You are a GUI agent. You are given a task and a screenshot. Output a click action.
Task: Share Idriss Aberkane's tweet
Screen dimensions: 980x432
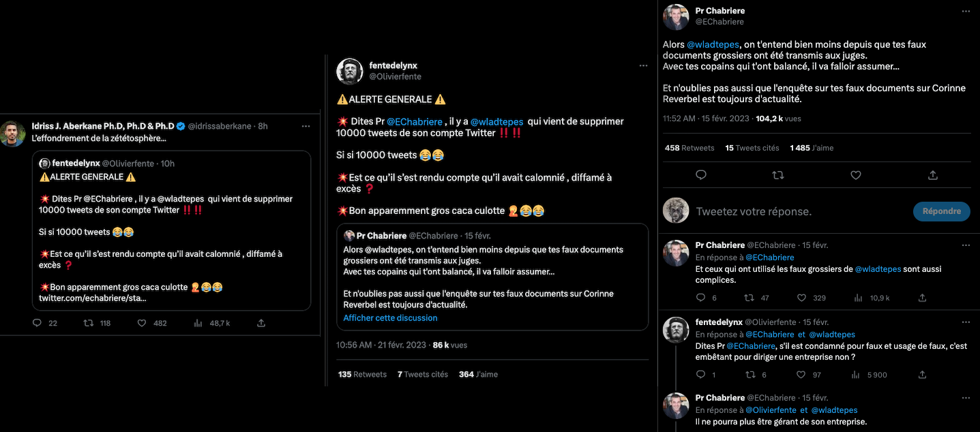[261, 323]
